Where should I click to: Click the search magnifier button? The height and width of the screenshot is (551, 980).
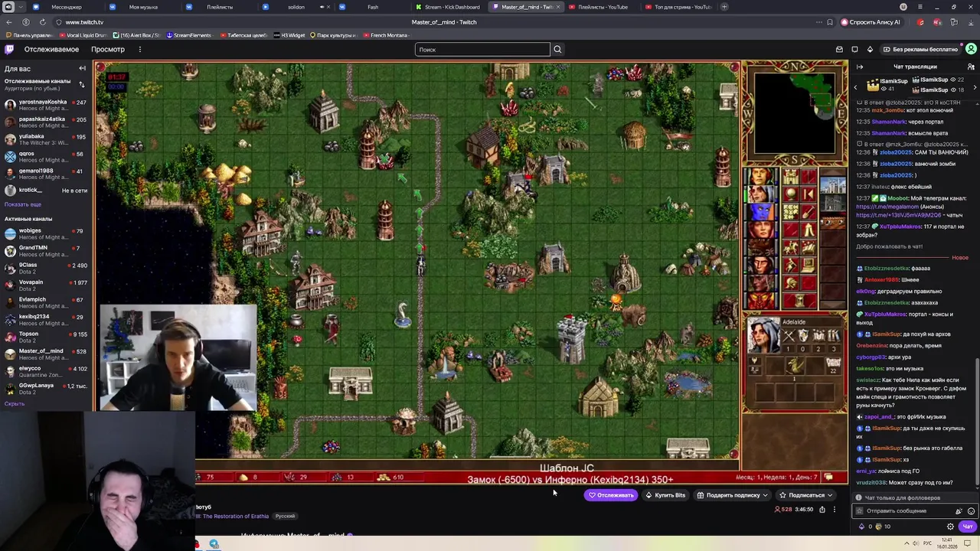557,49
